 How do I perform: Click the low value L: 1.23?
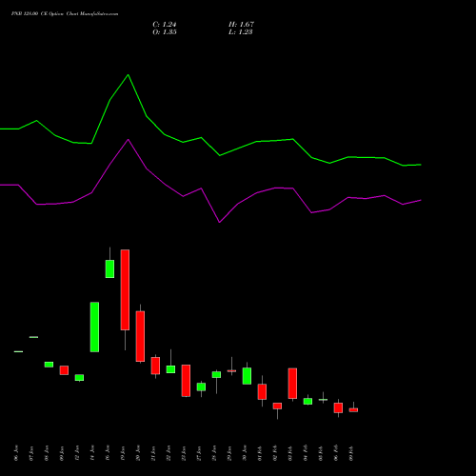tap(241, 32)
